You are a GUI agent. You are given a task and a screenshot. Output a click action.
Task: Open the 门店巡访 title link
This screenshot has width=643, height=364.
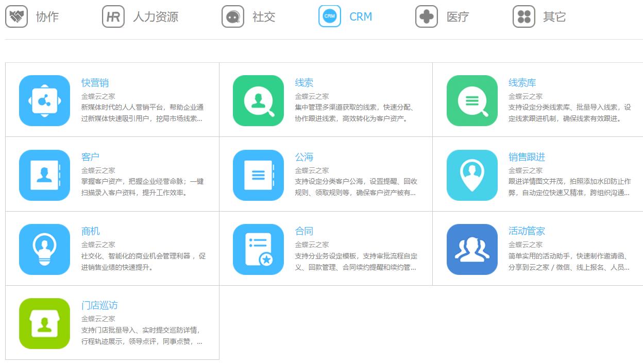point(99,305)
